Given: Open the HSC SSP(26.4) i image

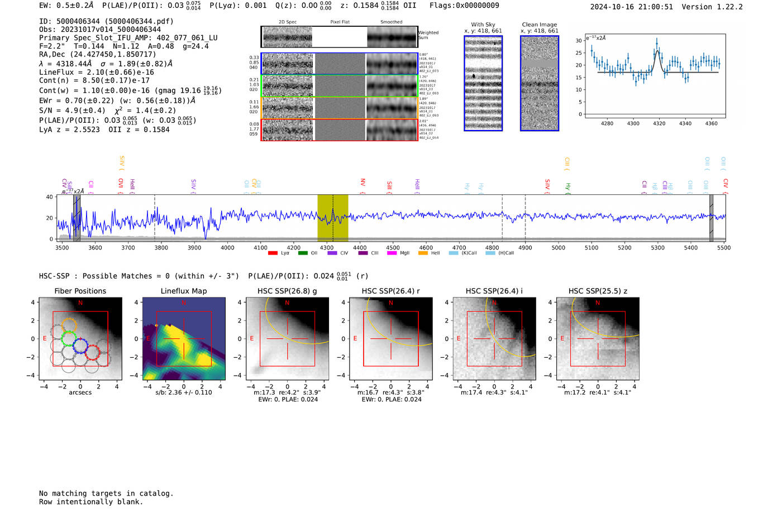Looking at the screenshot, I should click(x=494, y=339).
